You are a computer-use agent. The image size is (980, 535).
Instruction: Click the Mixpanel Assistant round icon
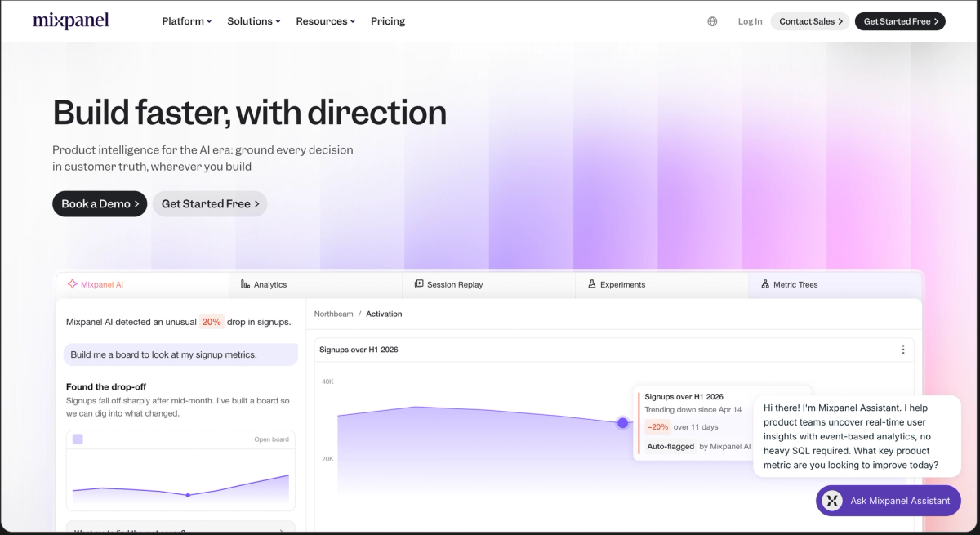pos(832,501)
